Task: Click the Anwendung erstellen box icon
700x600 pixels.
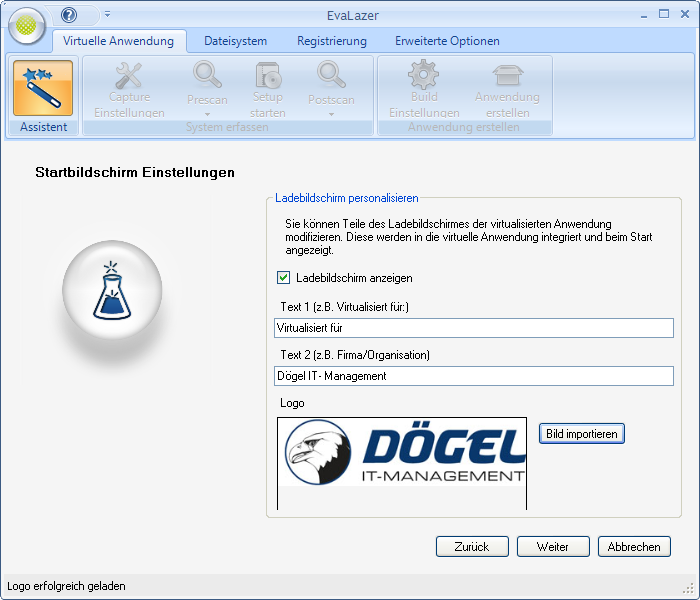Action: [x=507, y=76]
